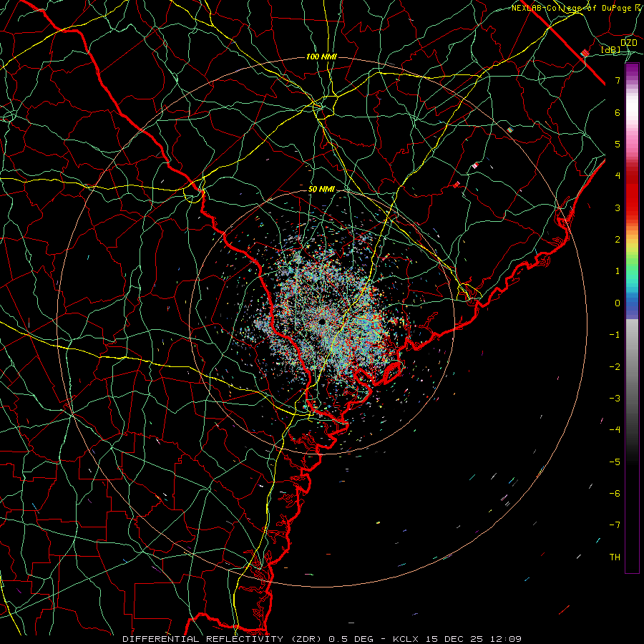The width and height of the screenshot is (644, 644).
Task: Click the -4 dB value on the color scale
Action: (615, 430)
